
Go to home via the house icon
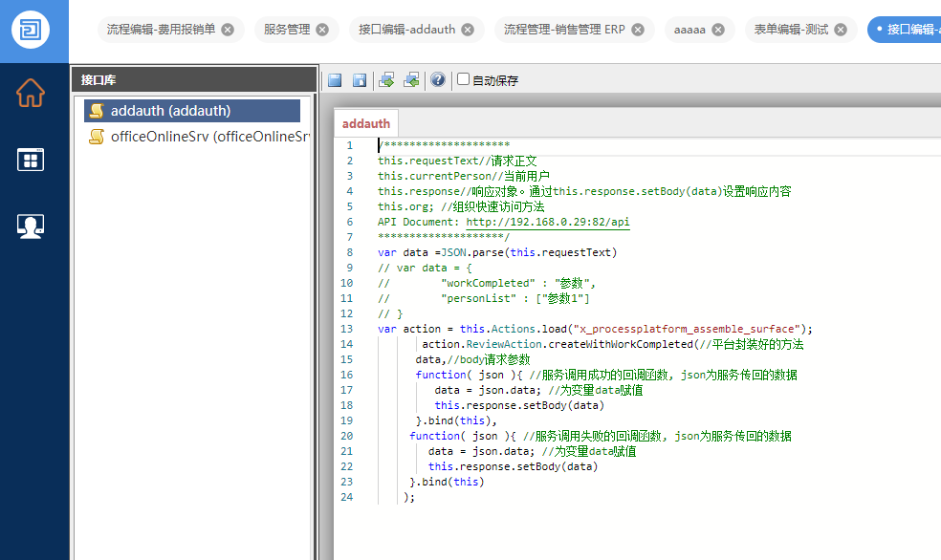coord(31,93)
